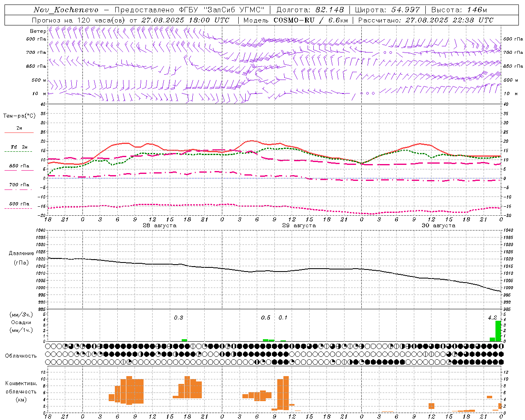
Task: Click the 700 гПа legend entry in temperature panel
Action: (x=19, y=185)
